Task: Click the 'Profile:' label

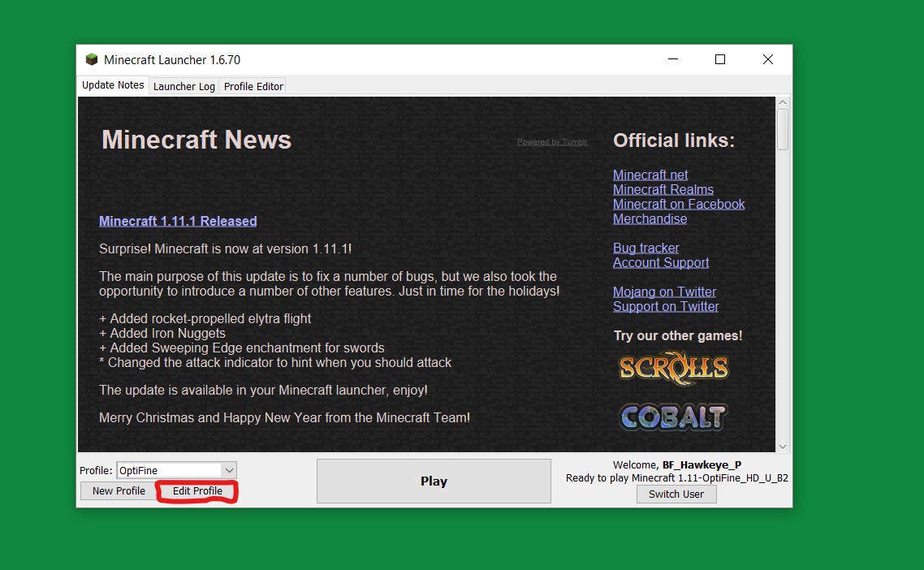Action: (96, 470)
